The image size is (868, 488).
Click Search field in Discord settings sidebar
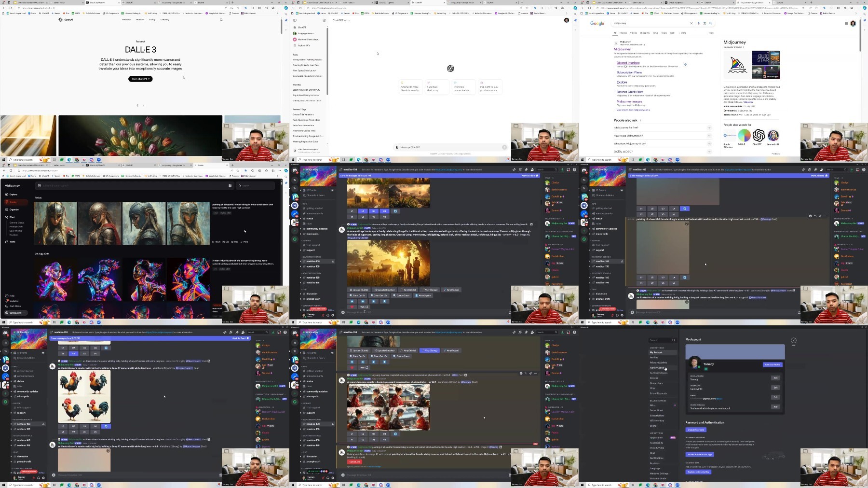click(x=662, y=340)
